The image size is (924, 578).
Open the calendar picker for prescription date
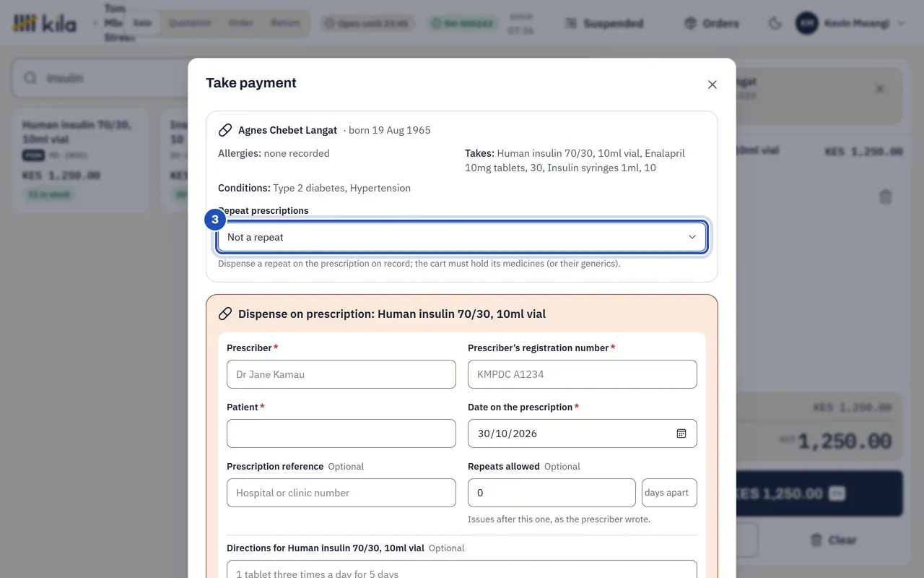tap(681, 433)
